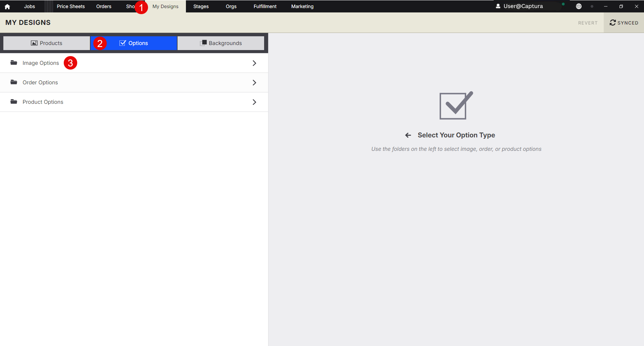Switch to the Orgs tab

pos(231,6)
